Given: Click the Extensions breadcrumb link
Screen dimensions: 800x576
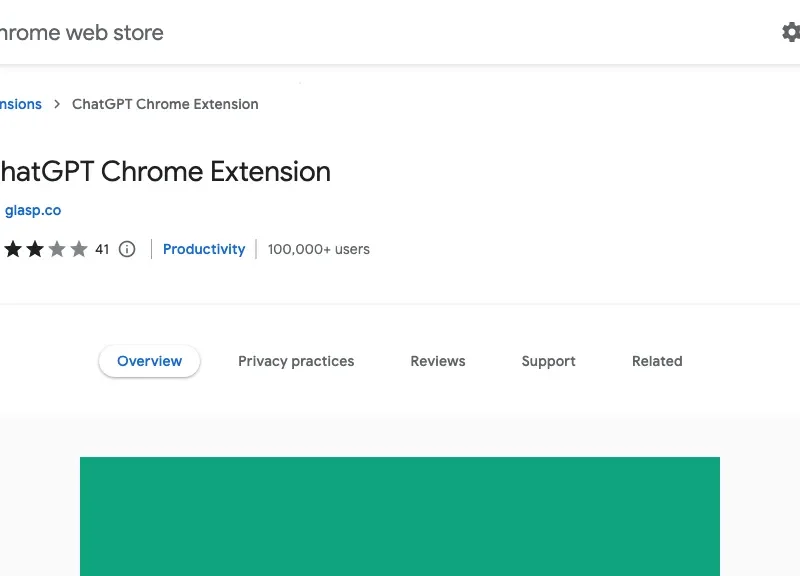Looking at the screenshot, I should (x=18, y=104).
